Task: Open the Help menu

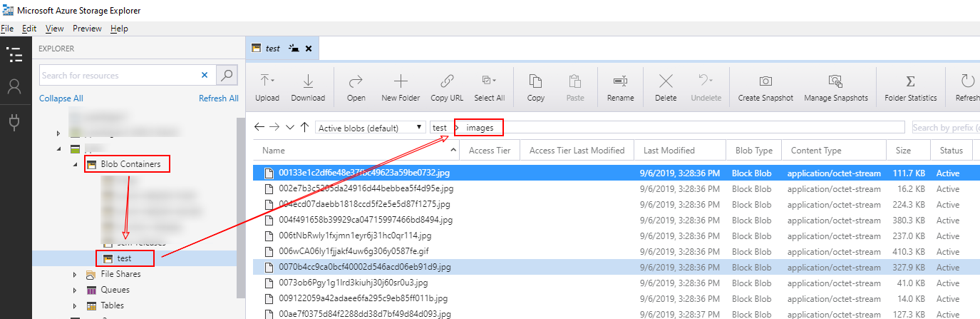Action: click(119, 29)
